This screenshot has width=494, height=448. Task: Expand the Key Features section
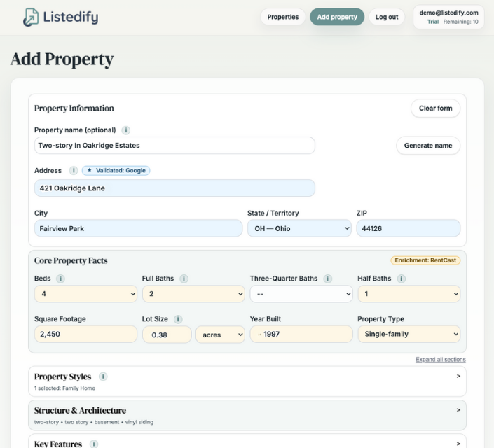(x=247, y=442)
